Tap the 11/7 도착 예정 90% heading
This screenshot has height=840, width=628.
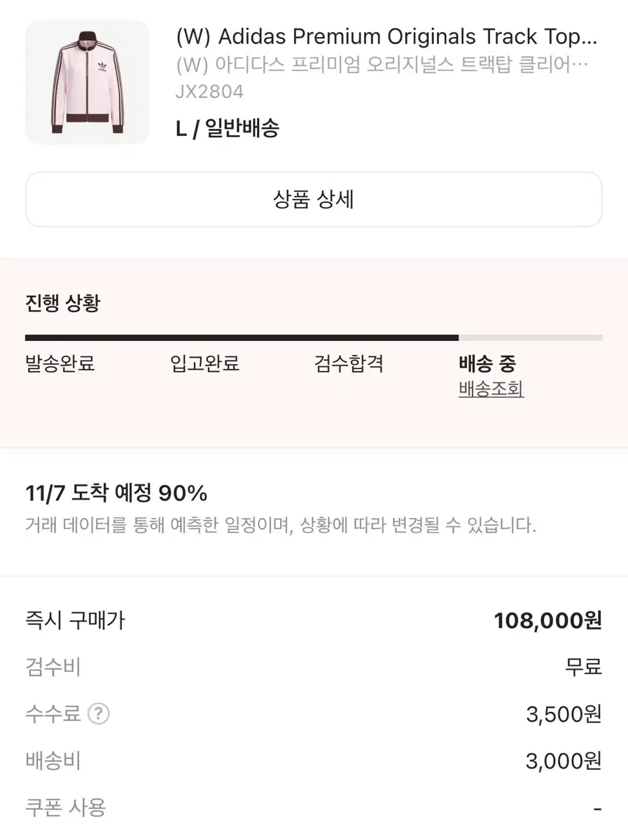[x=116, y=494]
